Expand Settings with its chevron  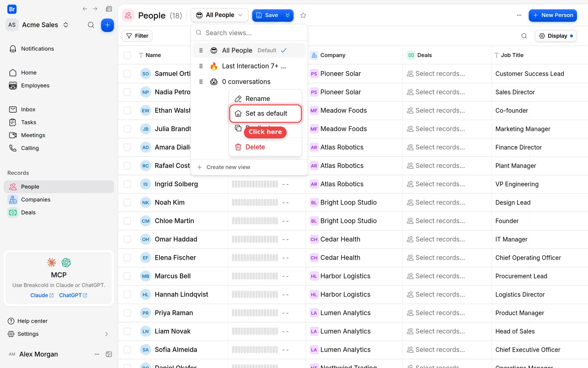pyautogui.click(x=107, y=334)
